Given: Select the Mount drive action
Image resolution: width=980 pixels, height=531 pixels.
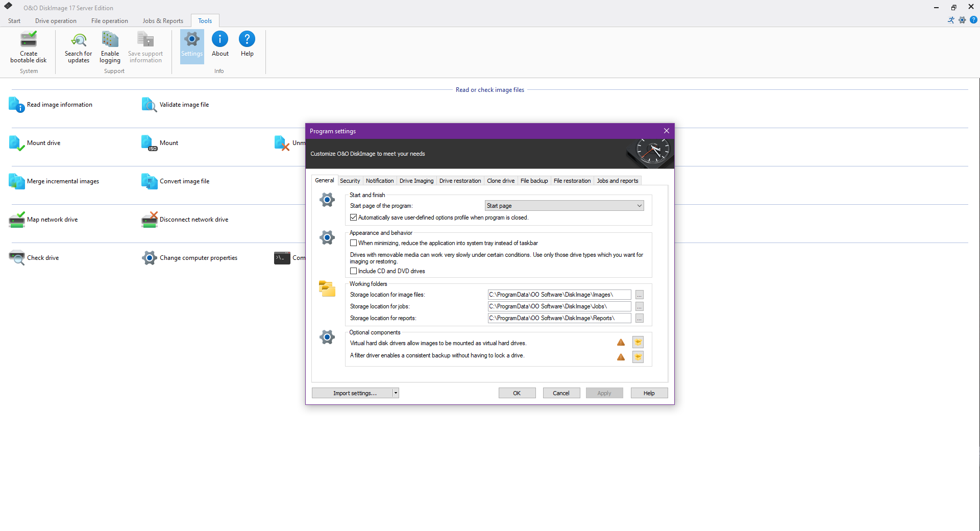Looking at the screenshot, I should (35, 143).
